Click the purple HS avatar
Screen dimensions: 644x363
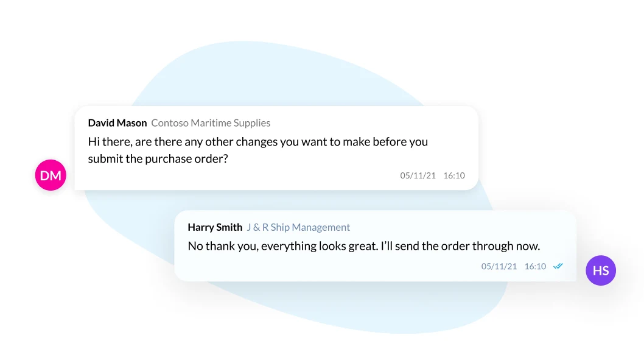pyautogui.click(x=600, y=270)
